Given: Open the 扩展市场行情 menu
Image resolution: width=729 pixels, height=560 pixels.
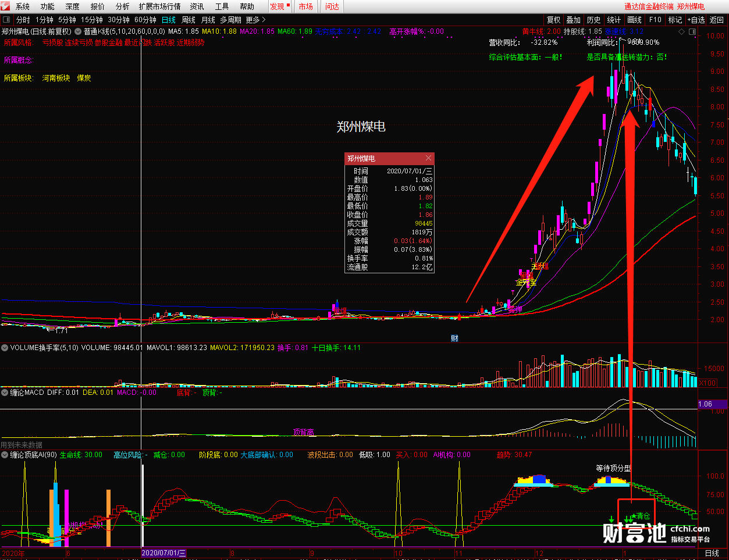Looking at the screenshot, I should (159, 6).
